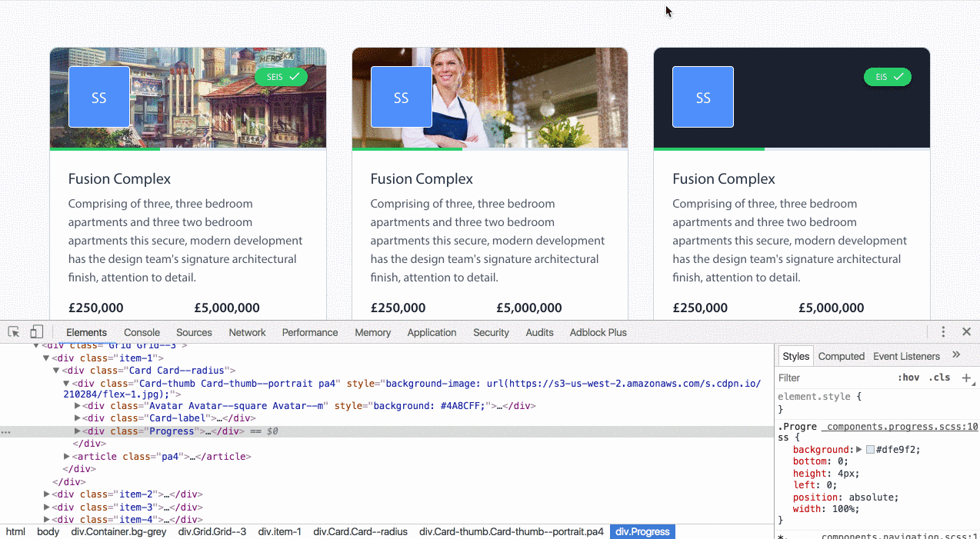Screen dimensions: 980x539
Task: Close the DevTools panel
Action: pyautogui.click(x=966, y=332)
